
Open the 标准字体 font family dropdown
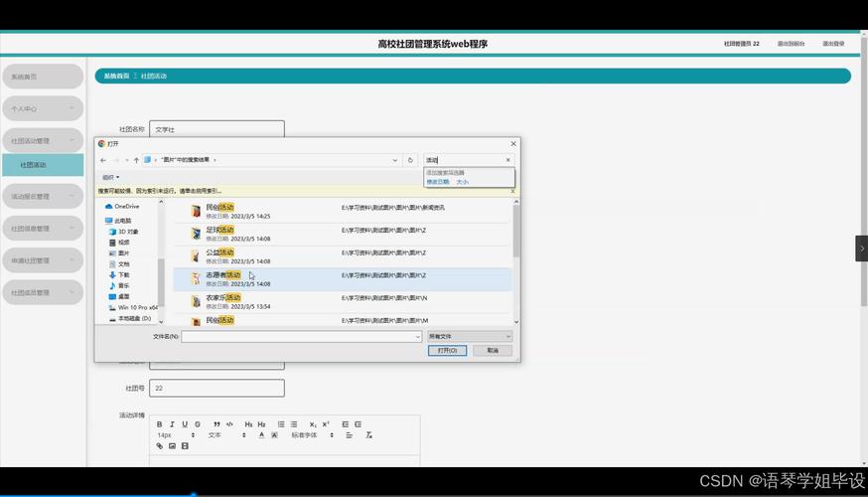[x=312, y=435]
